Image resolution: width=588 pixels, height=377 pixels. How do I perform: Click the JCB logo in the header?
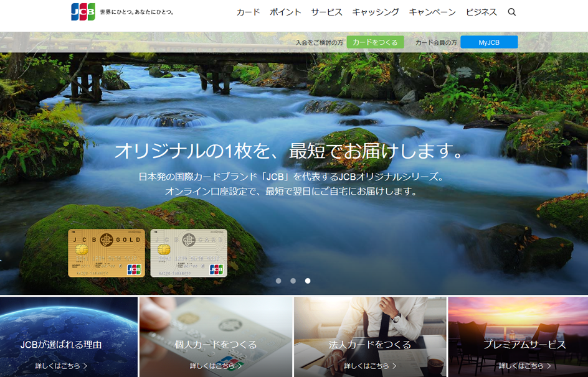pyautogui.click(x=83, y=12)
